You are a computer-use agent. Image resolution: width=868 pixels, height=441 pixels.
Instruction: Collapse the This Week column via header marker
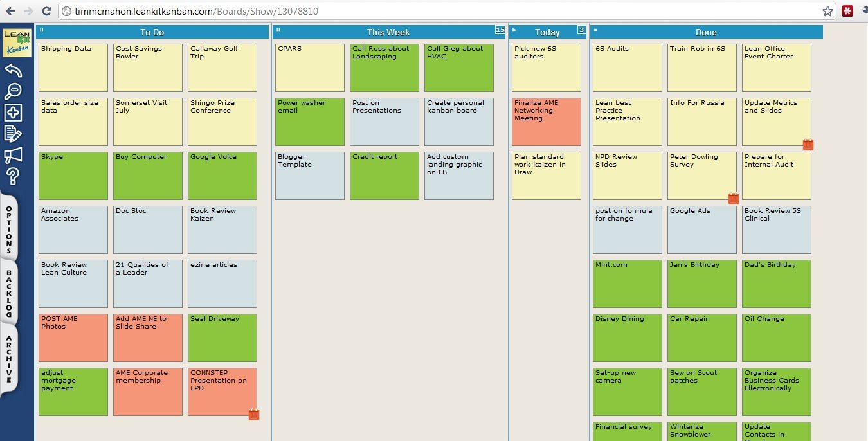point(278,30)
